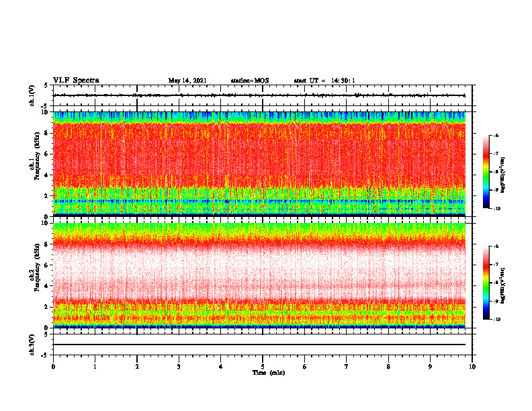This screenshot has width=532, height=411.
Task: Click time axis tick label '3'
Action: pyautogui.click(x=179, y=367)
